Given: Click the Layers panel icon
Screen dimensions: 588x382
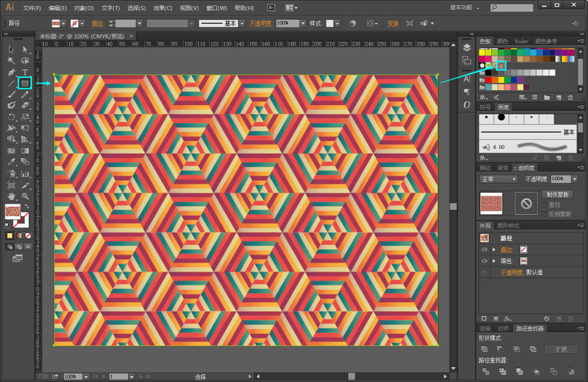Looking at the screenshot, I should (466, 48).
